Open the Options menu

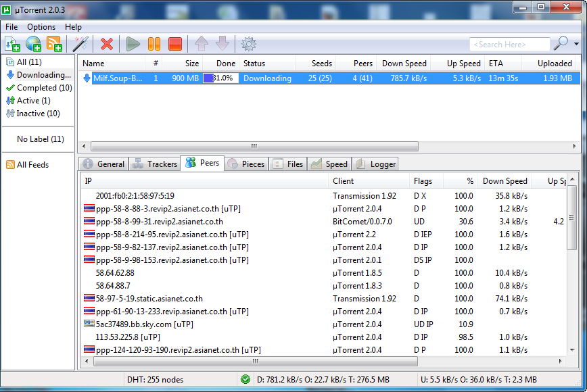coord(41,27)
